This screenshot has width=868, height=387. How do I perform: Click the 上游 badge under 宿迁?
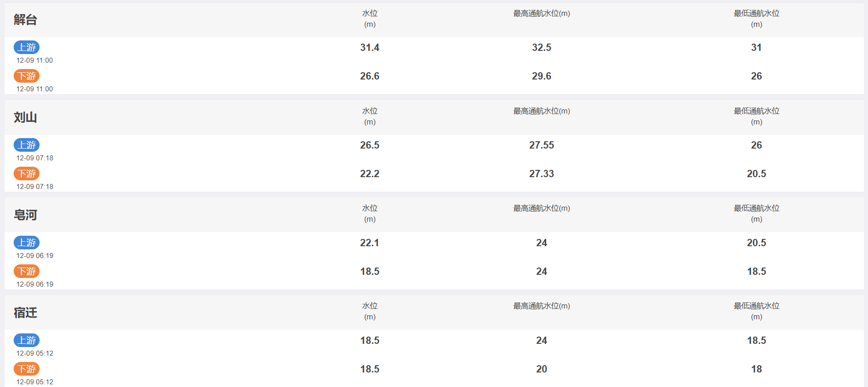pyautogui.click(x=26, y=340)
